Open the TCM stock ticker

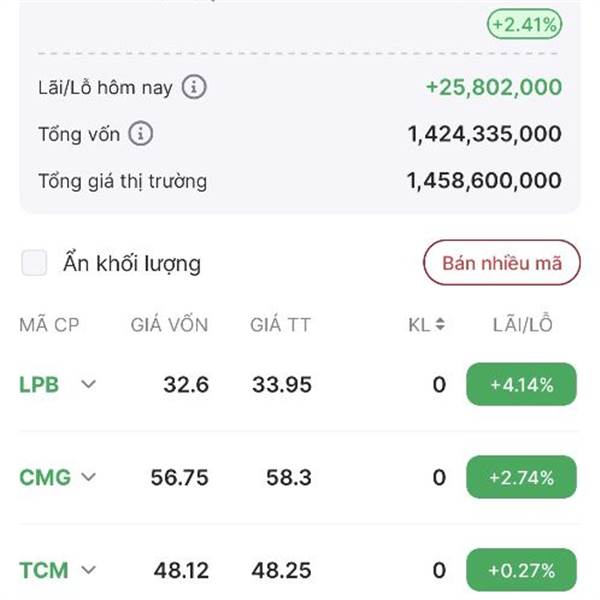click(x=44, y=571)
